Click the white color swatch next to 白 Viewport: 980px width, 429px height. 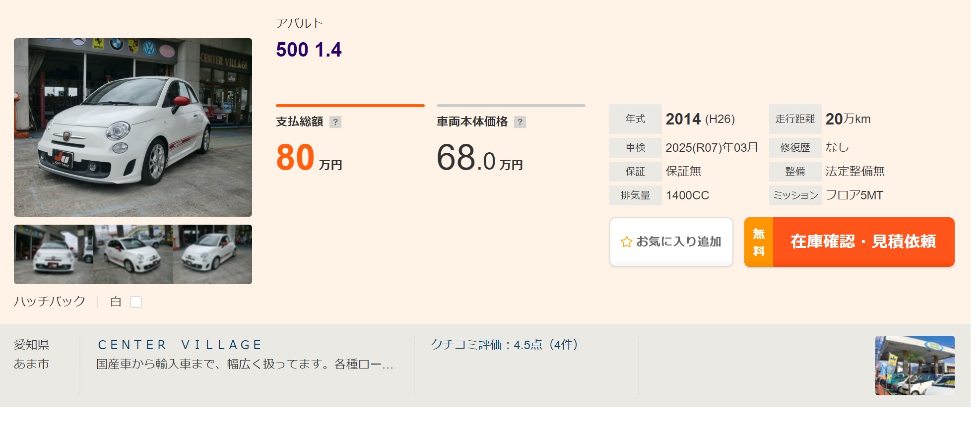coord(136,302)
